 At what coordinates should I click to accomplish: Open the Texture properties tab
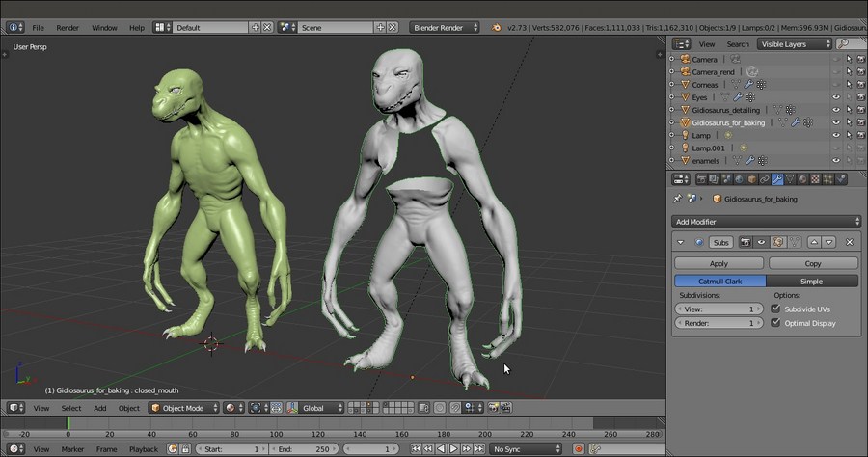point(815,179)
